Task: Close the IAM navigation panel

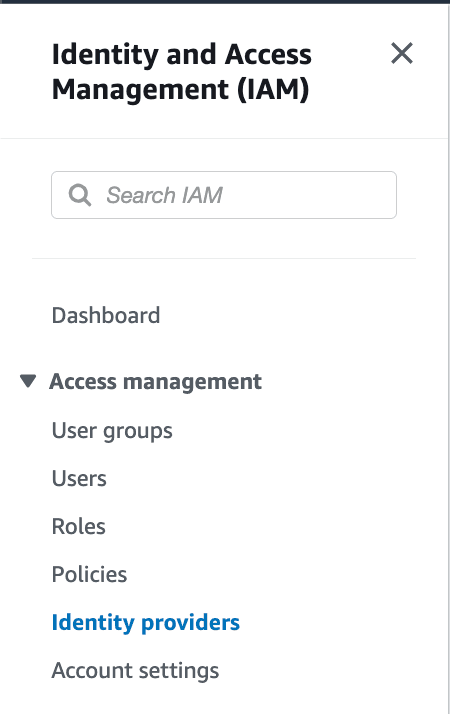Action: coord(402,53)
